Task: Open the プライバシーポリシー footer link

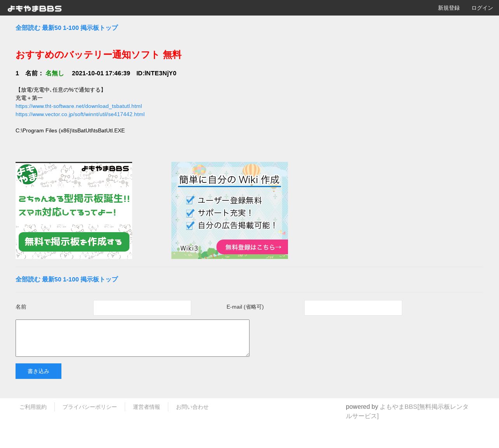Action: pos(90,407)
